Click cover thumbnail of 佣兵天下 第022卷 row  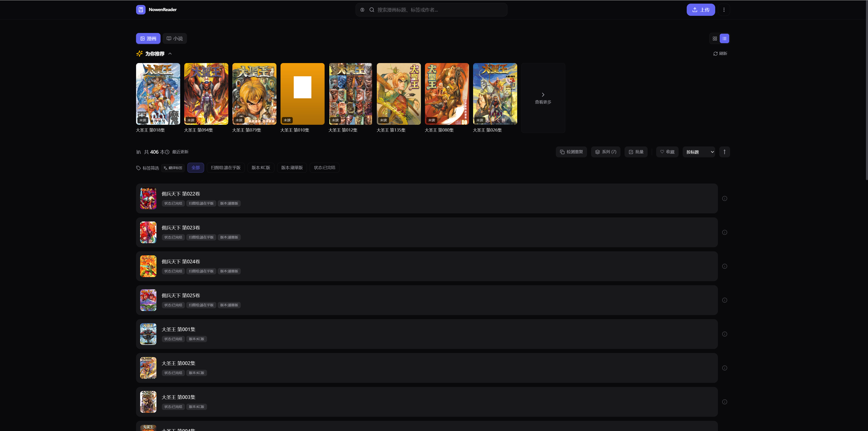coord(148,198)
